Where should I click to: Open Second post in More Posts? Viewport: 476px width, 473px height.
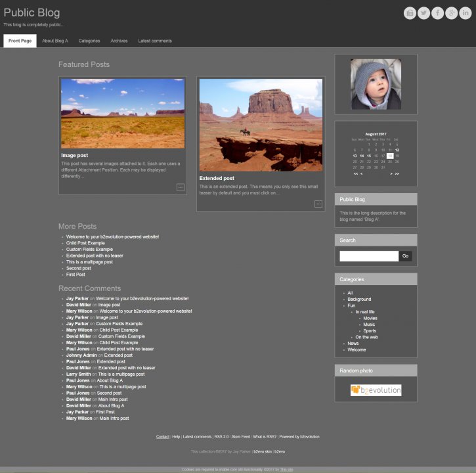click(x=78, y=268)
